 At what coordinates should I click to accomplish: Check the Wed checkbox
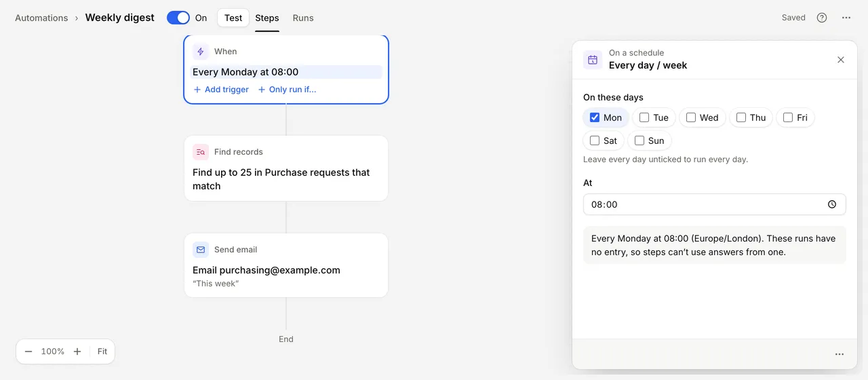point(691,117)
